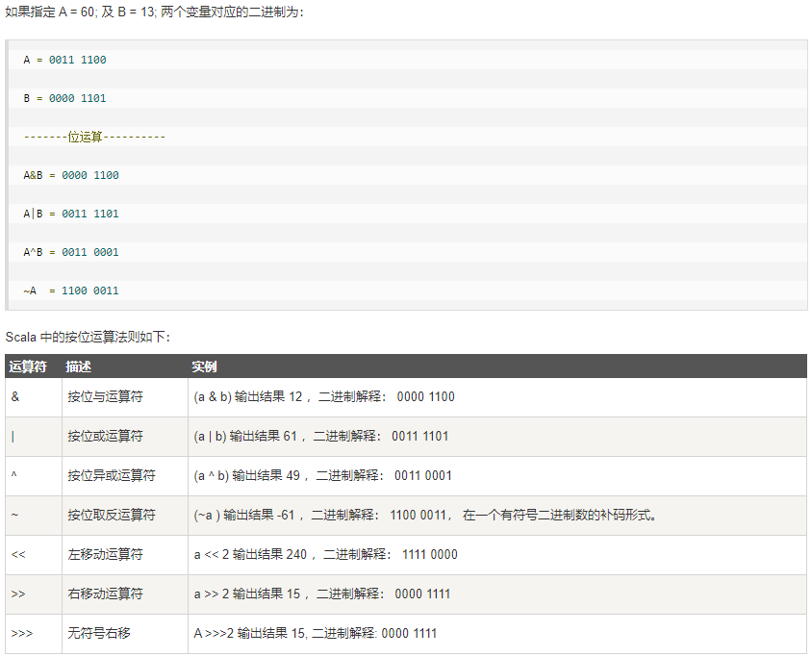Click the code line 'A = 0011 1100'
Viewport: 812px width, 657px height.
pos(65,60)
